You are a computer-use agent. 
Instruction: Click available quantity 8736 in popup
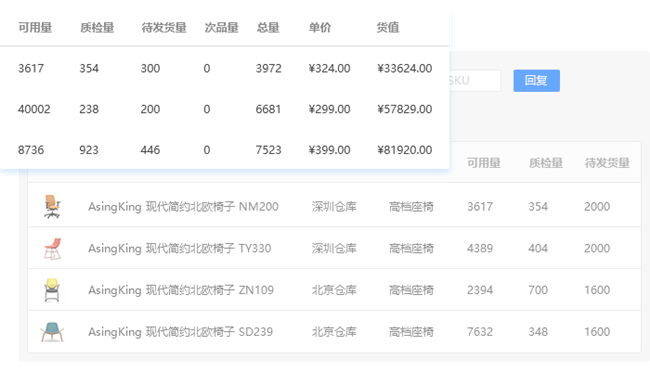[31, 150]
